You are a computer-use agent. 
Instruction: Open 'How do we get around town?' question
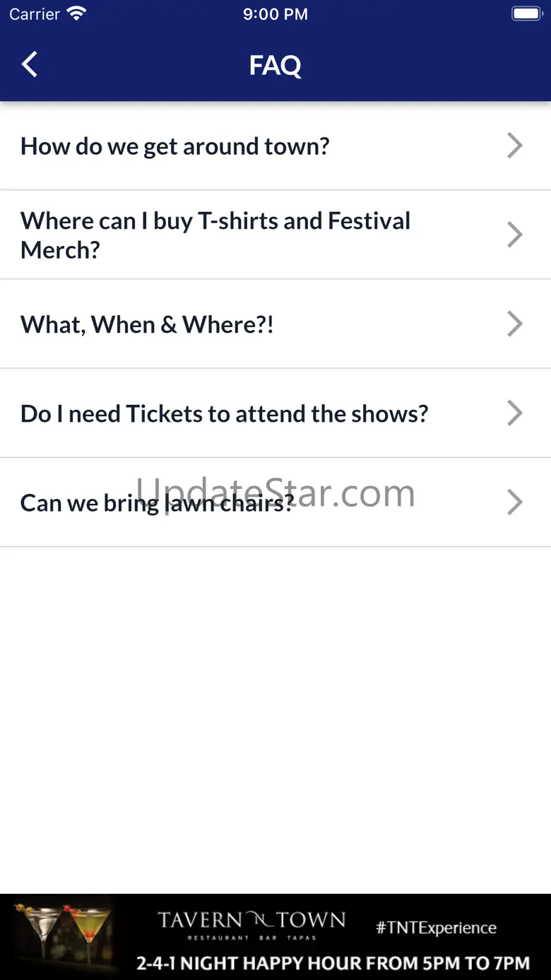pyautogui.click(x=175, y=146)
